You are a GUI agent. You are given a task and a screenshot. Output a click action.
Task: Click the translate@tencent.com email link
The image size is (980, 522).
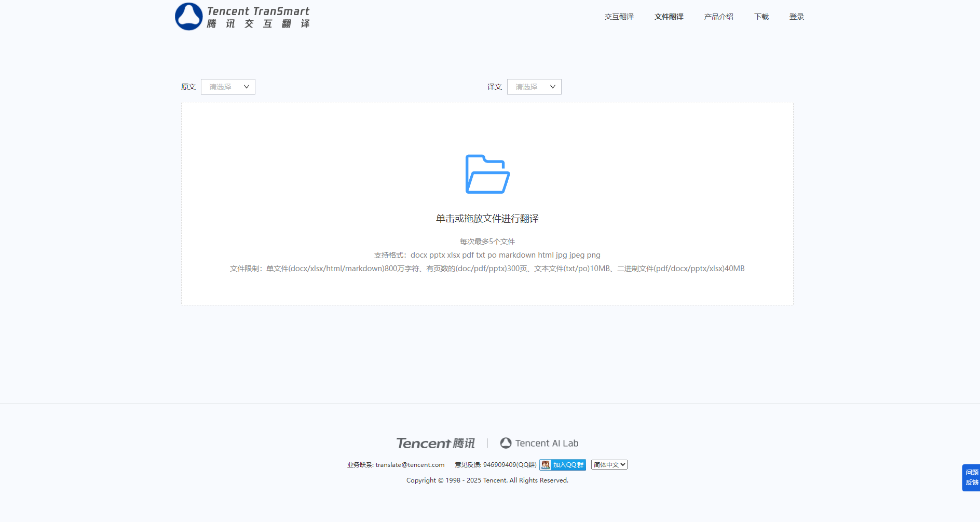click(x=410, y=464)
